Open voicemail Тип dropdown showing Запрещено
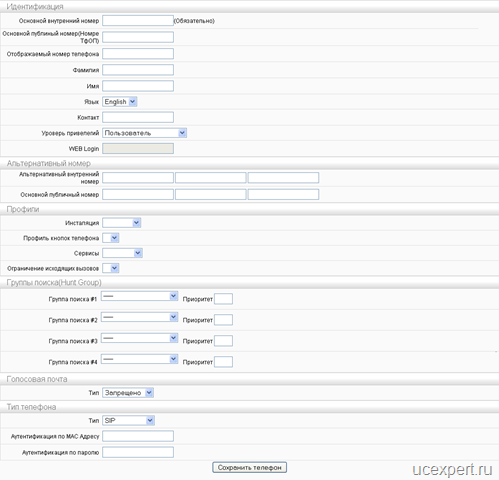Viewport: 499px width, 480px height. 128,393
